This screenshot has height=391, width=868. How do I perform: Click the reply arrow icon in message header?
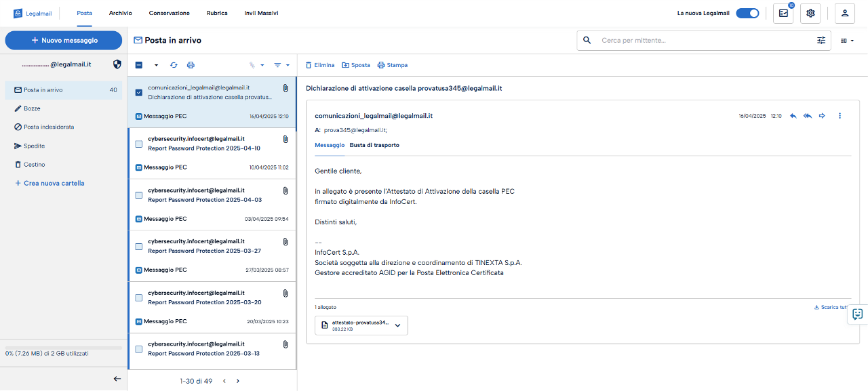coord(793,116)
